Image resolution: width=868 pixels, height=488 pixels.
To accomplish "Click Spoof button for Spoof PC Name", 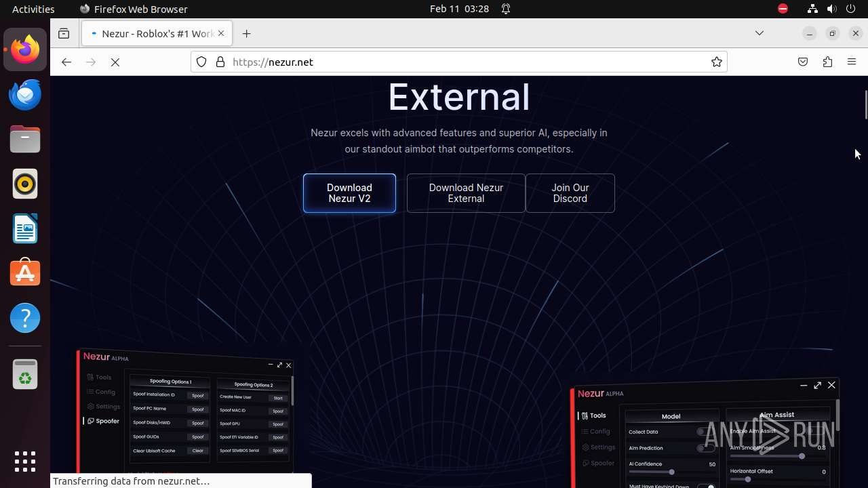I will click(198, 409).
